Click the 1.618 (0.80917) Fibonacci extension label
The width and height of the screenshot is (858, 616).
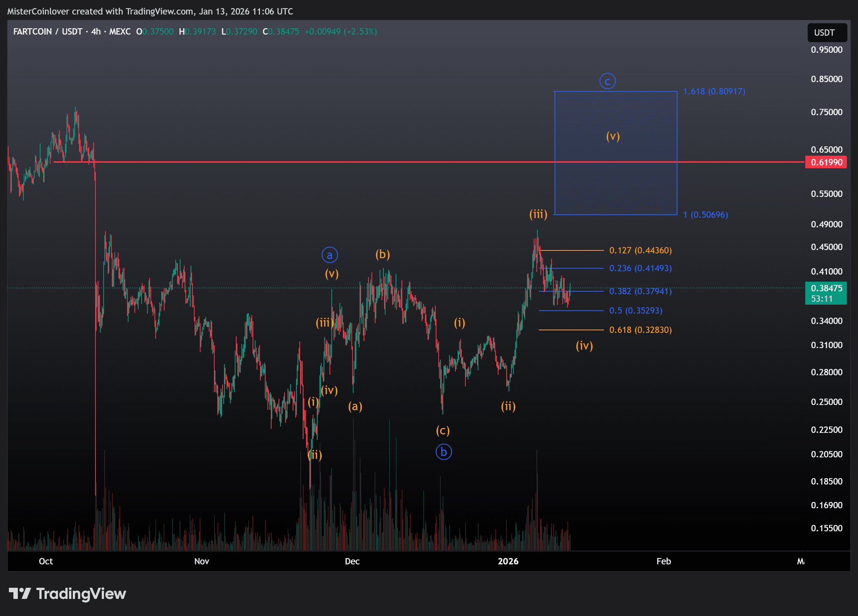[714, 91]
